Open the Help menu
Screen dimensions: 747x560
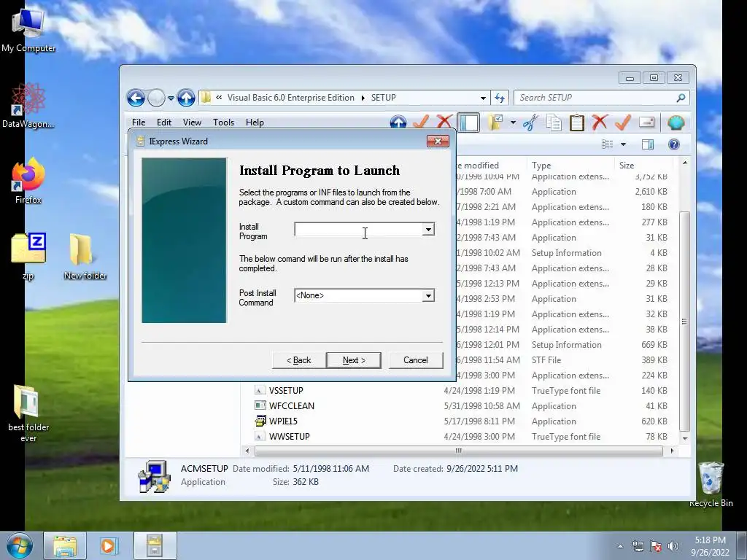pyautogui.click(x=255, y=122)
